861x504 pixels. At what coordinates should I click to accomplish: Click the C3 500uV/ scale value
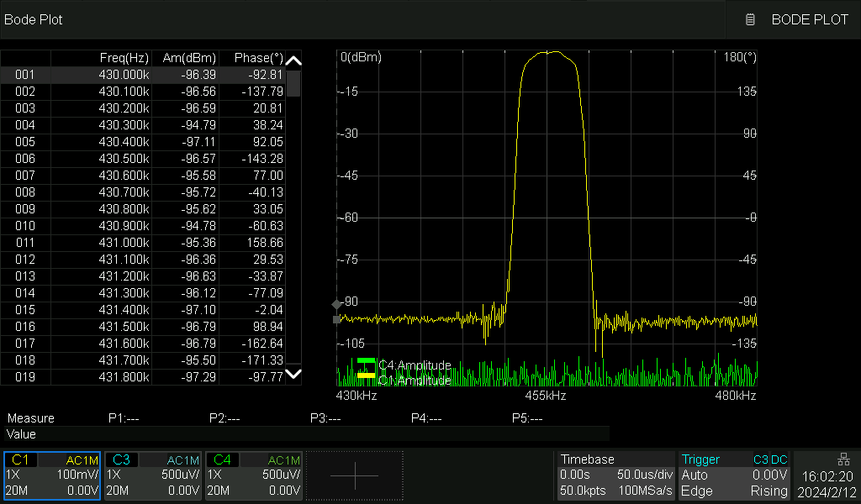(x=181, y=475)
